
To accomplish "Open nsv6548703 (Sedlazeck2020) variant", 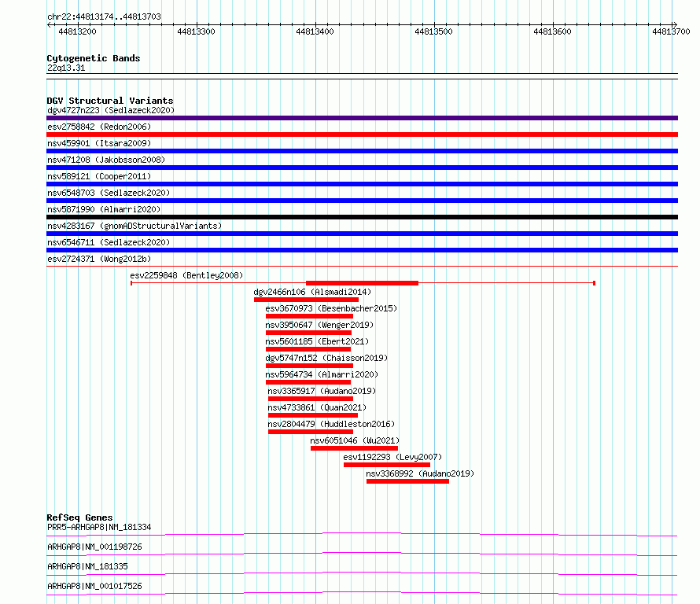I will pos(109,193).
